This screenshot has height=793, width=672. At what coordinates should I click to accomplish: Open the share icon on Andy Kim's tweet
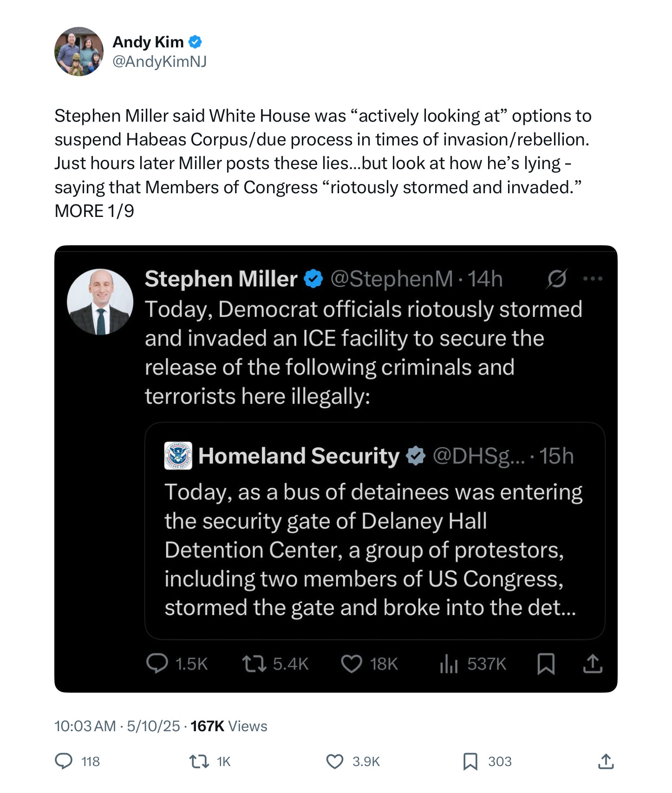(x=606, y=761)
